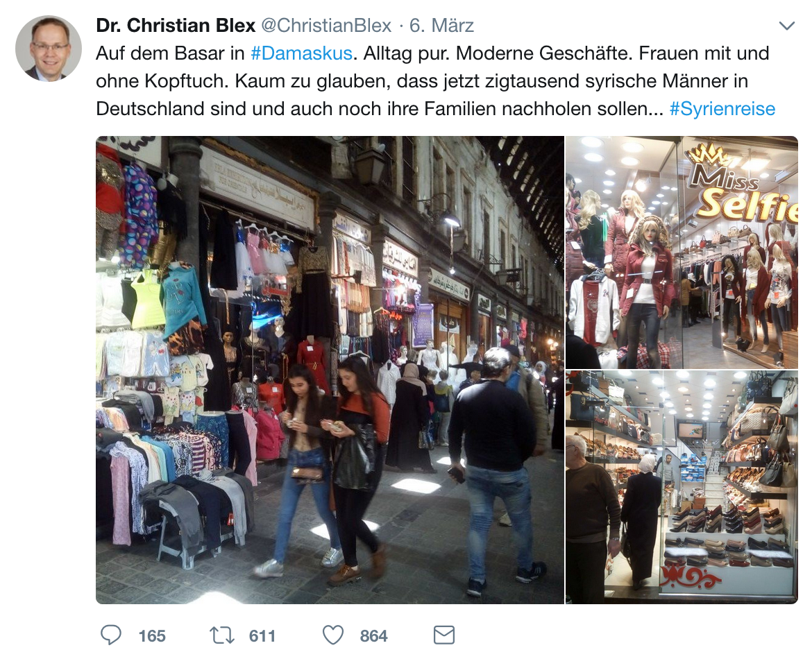Open the large bazaar street photo

(x=330, y=370)
